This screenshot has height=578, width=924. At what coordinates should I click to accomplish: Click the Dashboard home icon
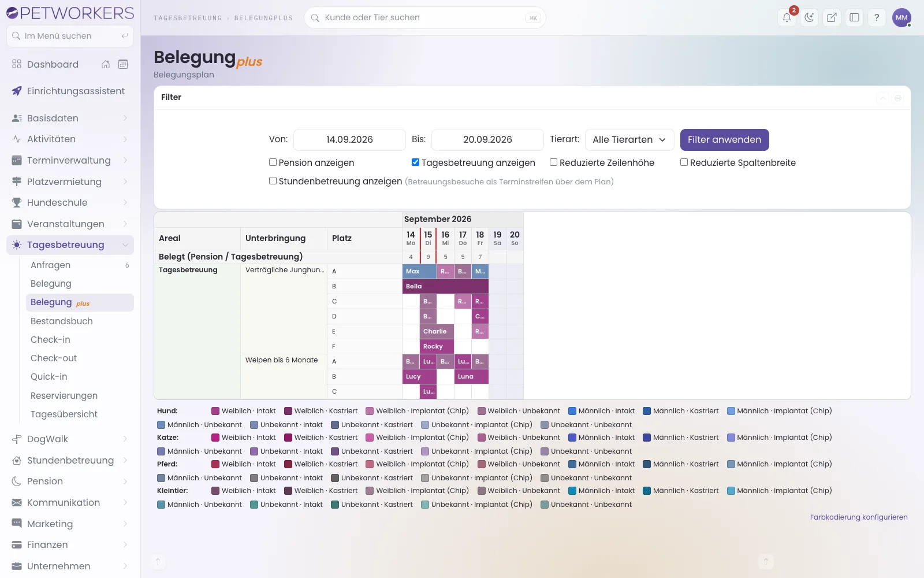point(106,64)
